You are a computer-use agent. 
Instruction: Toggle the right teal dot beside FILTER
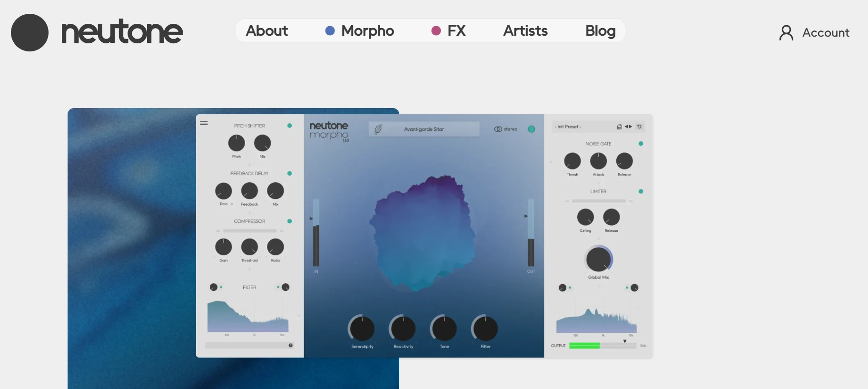278,287
